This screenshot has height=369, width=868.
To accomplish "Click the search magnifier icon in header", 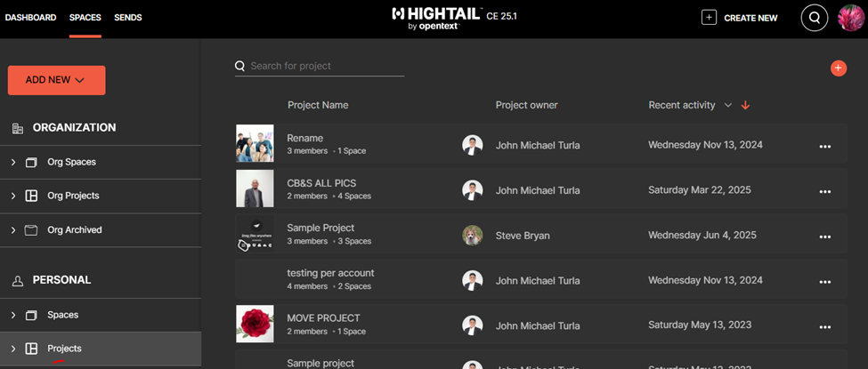I will pyautogui.click(x=814, y=18).
